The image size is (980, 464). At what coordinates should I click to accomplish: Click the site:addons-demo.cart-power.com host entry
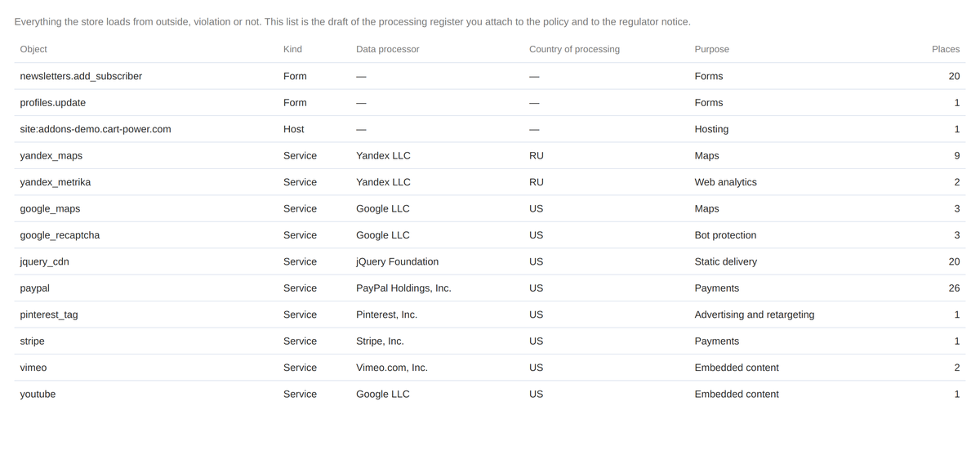[x=96, y=129]
